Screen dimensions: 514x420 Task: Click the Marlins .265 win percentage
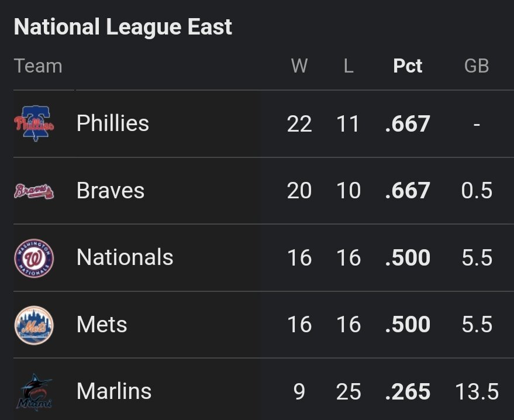(408, 392)
